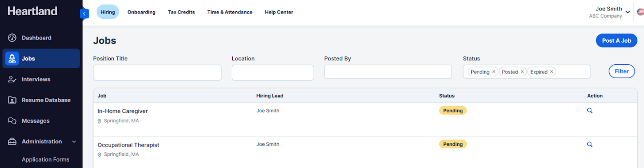Open the Help Center tab

[279, 12]
